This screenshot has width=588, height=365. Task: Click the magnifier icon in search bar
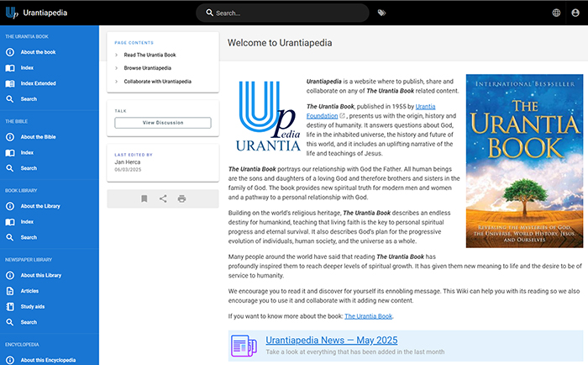tap(210, 13)
